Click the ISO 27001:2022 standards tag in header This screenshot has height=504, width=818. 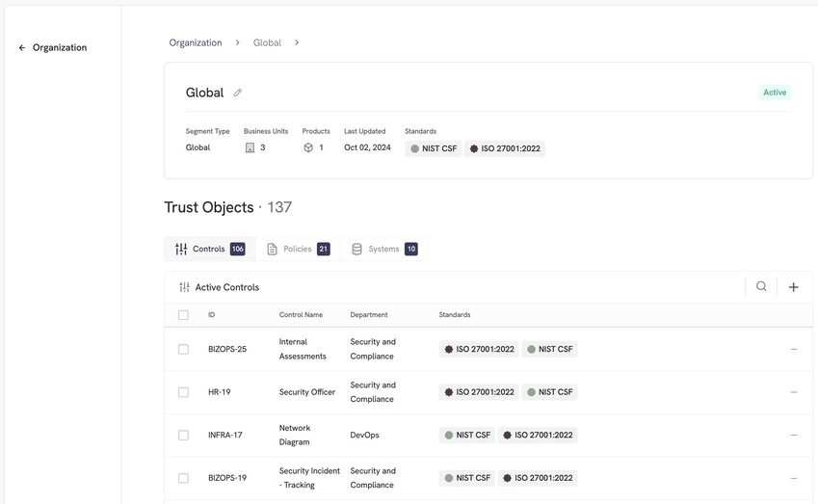(505, 148)
